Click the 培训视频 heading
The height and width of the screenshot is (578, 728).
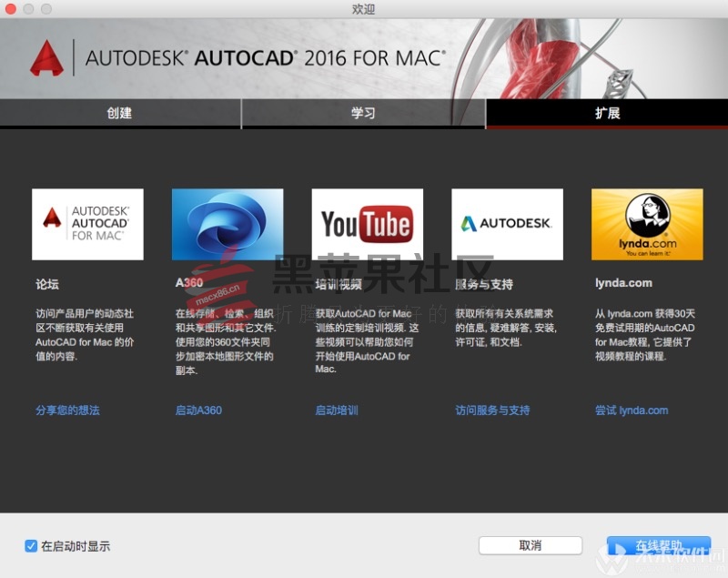339,284
